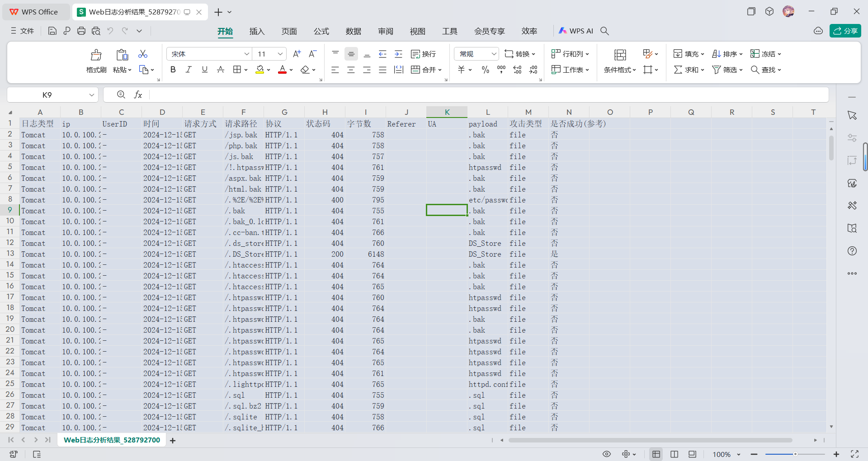Click the Print Preview icon
The width and height of the screenshot is (868, 461).
click(96, 31)
